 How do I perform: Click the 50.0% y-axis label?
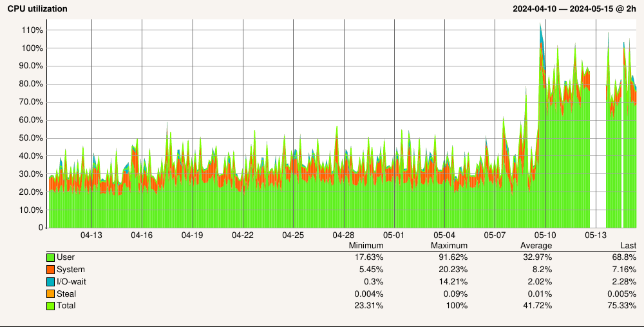[x=30, y=138]
